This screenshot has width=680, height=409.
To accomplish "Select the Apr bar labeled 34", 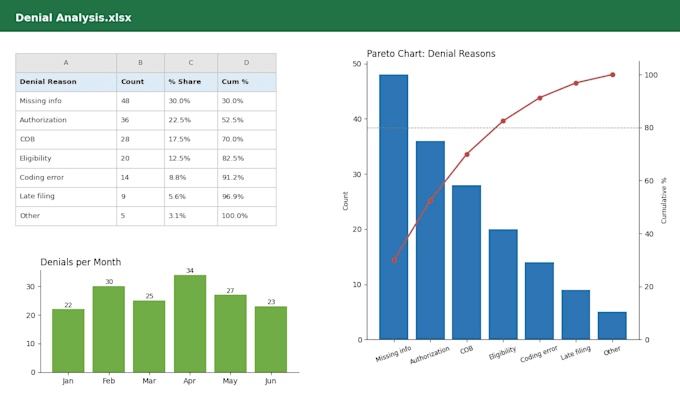I will pyautogui.click(x=190, y=324).
